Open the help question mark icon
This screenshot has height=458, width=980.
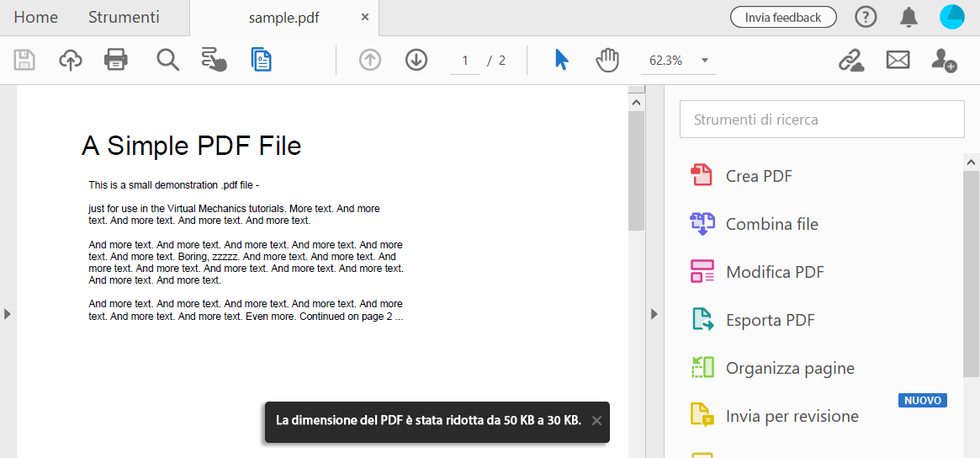tap(866, 18)
